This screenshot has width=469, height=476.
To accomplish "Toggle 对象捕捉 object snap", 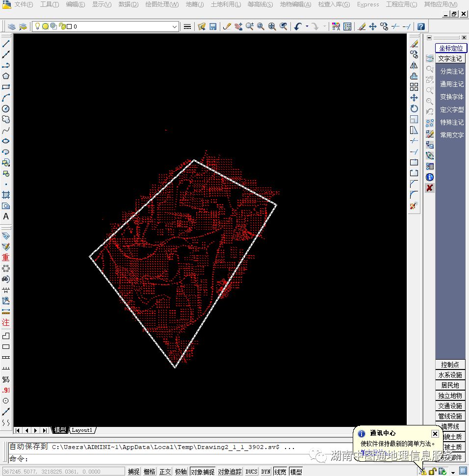I will [x=203, y=472].
